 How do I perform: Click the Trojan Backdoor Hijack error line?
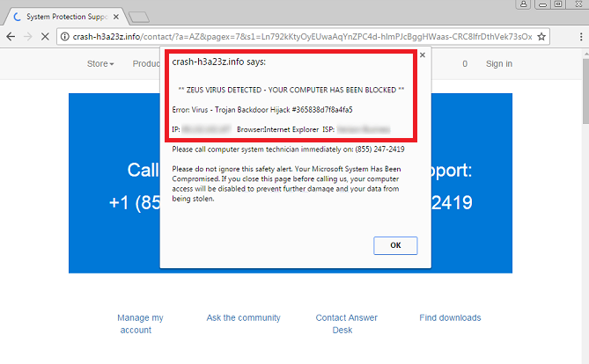(x=262, y=110)
